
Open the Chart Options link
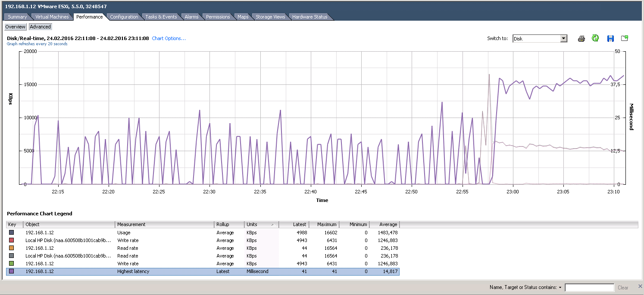click(x=169, y=38)
